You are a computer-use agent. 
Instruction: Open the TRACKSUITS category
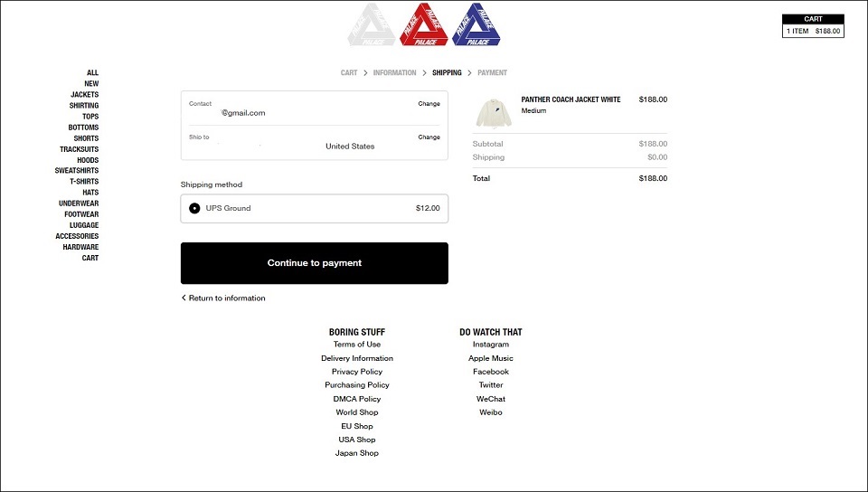click(80, 149)
